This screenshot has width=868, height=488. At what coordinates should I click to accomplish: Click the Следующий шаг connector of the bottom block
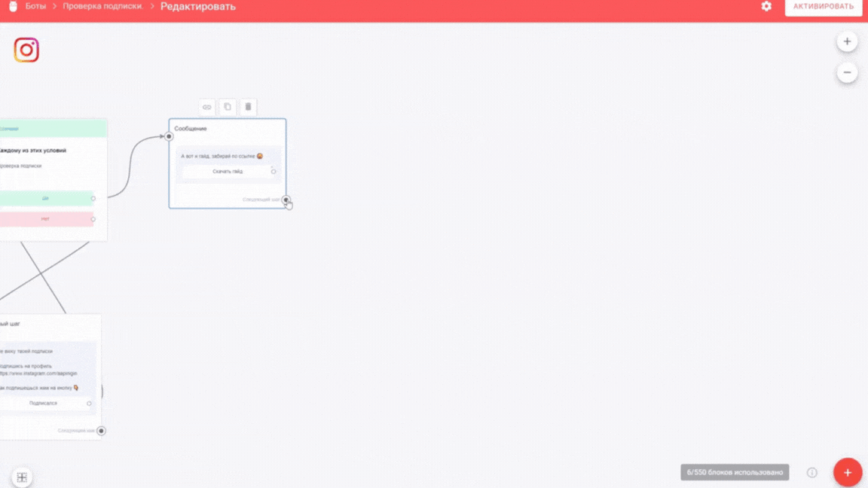click(101, 431)
